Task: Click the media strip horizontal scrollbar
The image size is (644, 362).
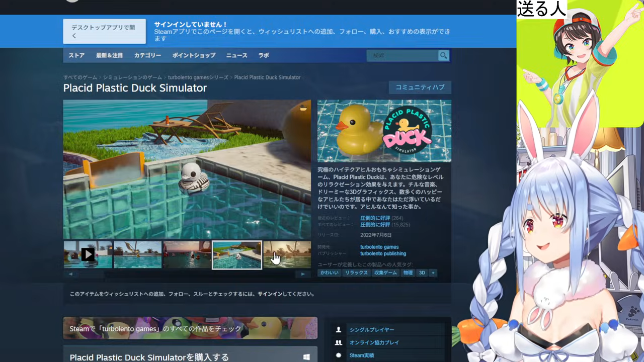Action: click(187, 274)
